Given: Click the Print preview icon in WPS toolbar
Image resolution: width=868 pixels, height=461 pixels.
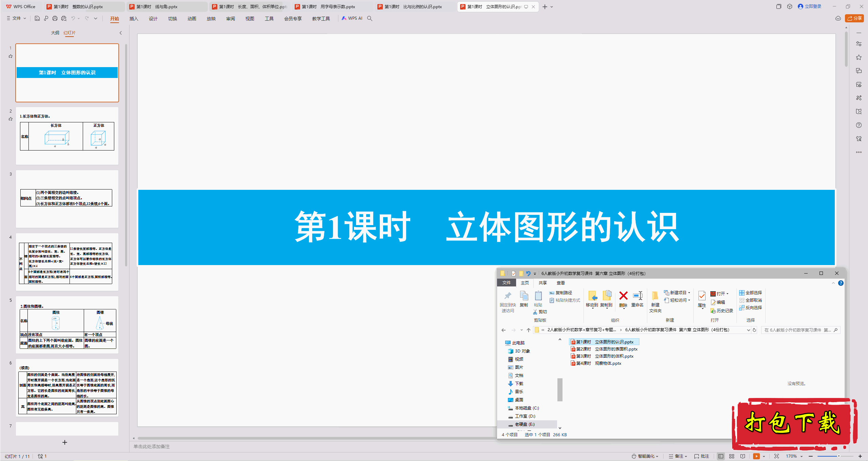Looking at the screenshot, I should click(x=64, y=18).
